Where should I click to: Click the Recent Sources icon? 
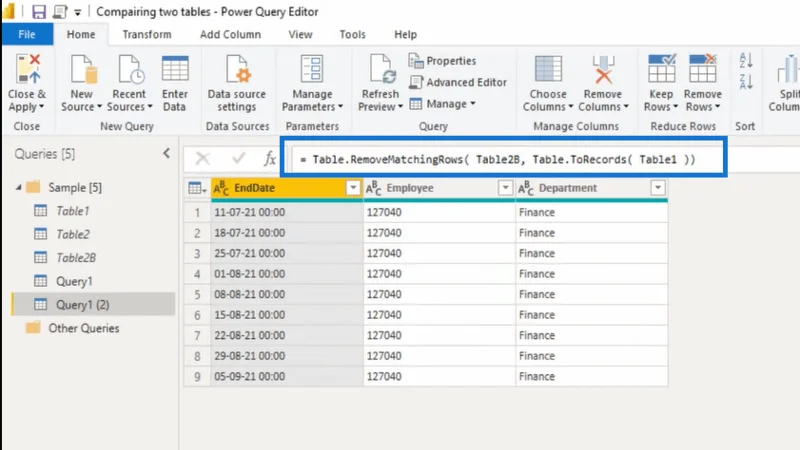(130, 69)
